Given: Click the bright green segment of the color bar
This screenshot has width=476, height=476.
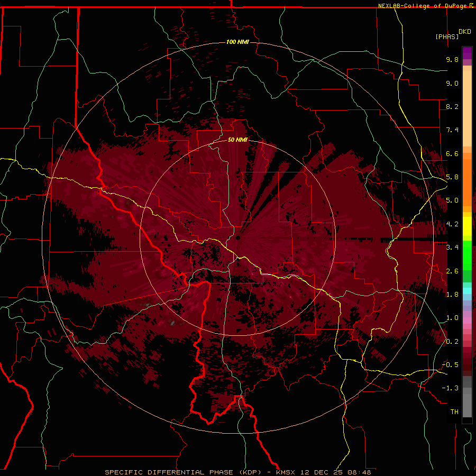Looking at the screenshot, I should click(x=467, y=255).
